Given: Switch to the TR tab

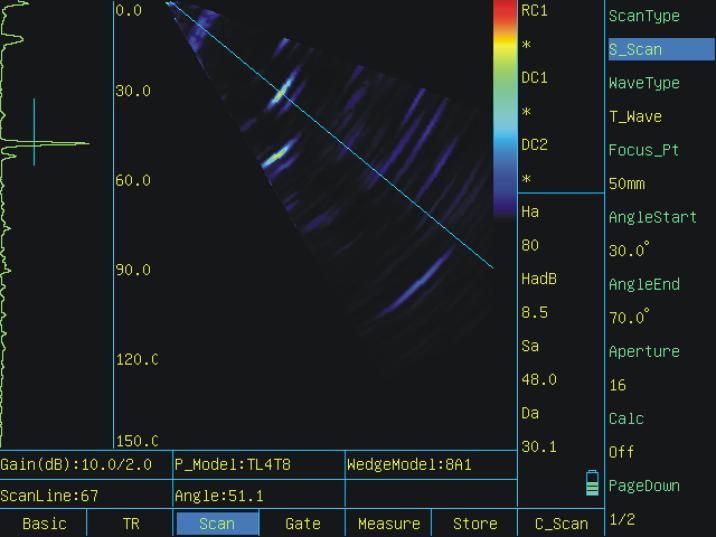Looking at the screenshot, I should pos(130,524).
